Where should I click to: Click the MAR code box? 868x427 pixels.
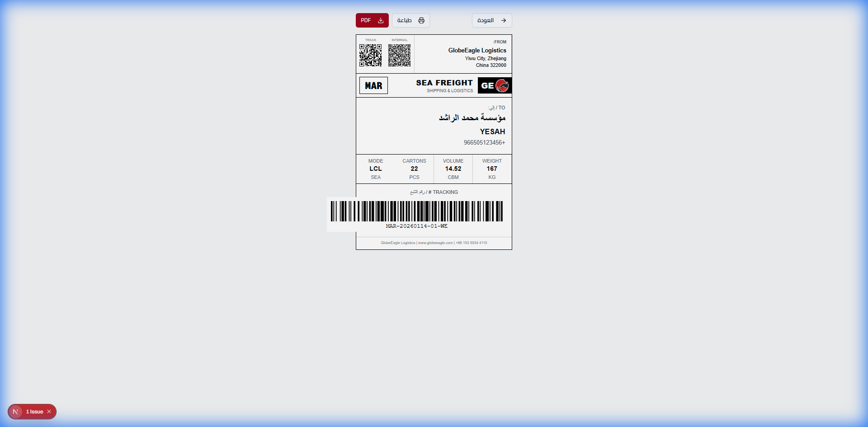pos(373,85)
